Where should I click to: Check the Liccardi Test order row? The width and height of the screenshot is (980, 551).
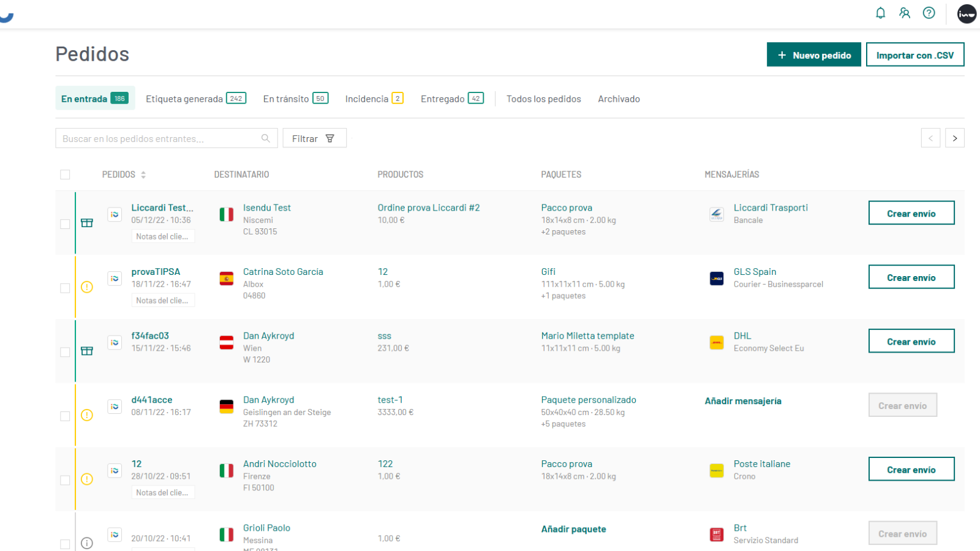click(x=65, y=224)
